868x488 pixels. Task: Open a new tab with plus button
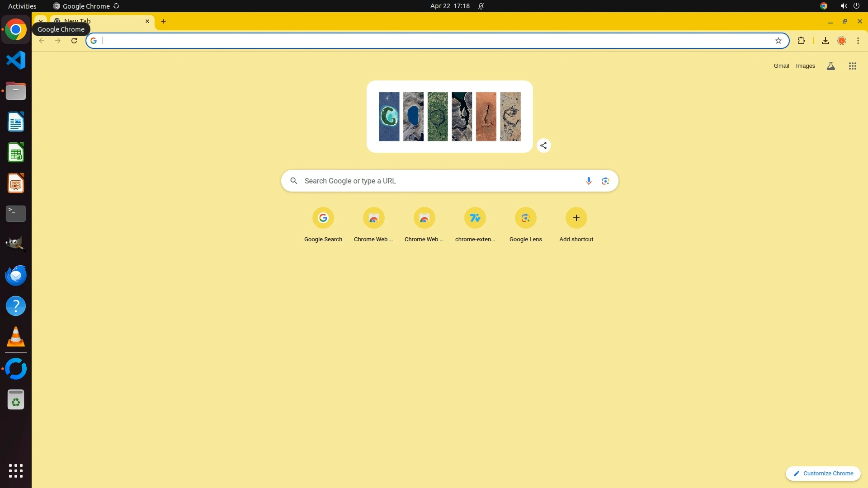pos(164,21)
